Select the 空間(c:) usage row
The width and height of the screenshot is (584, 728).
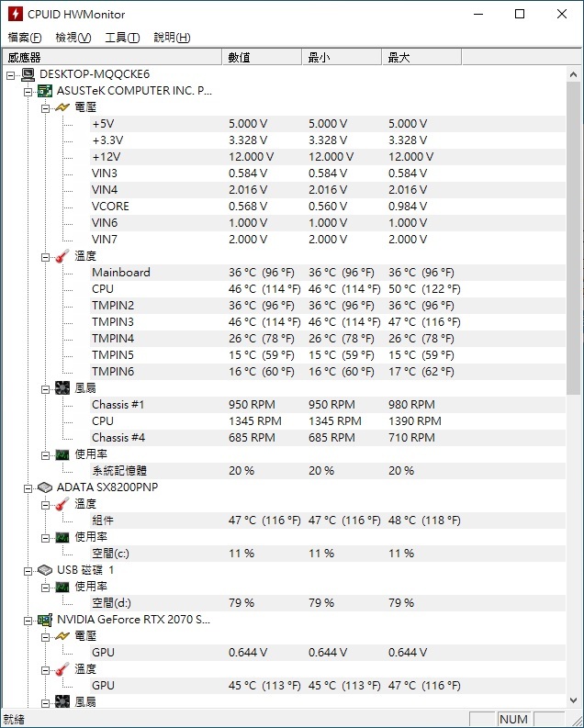click(328, 554)
